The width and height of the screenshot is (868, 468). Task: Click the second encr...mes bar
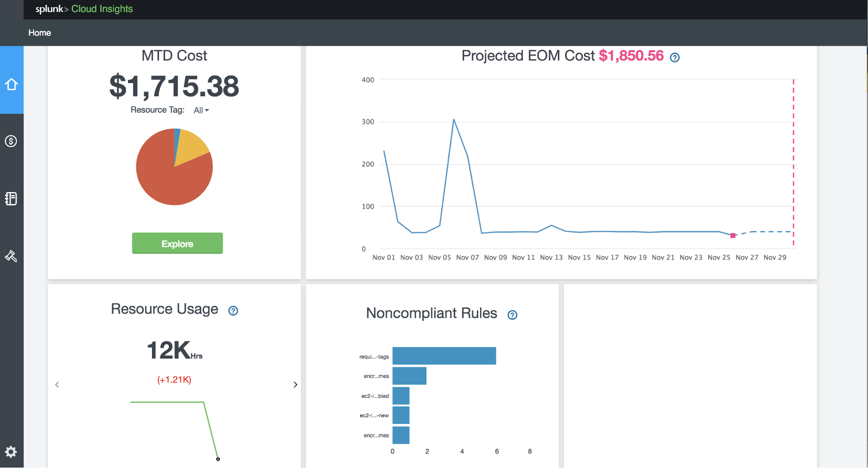409,376
